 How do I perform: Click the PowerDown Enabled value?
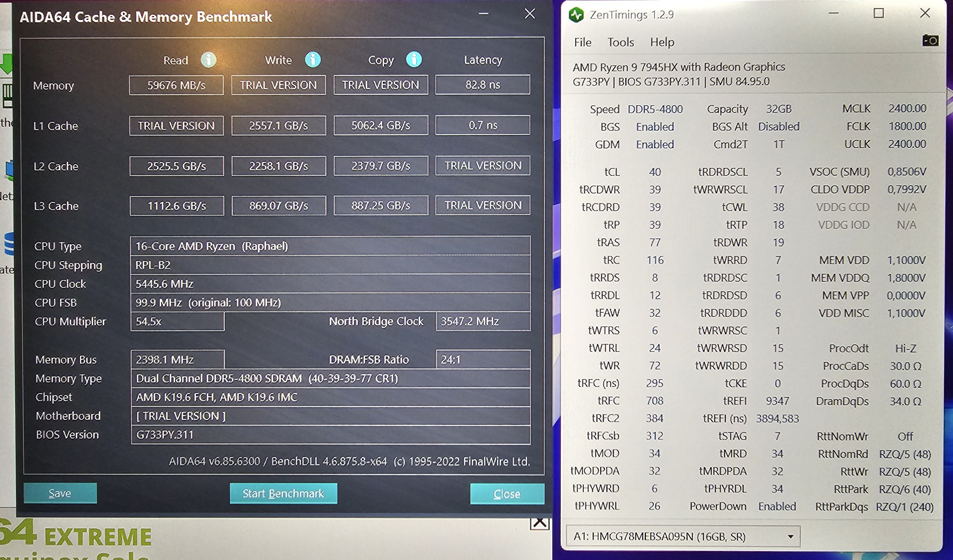pos(777,506)
